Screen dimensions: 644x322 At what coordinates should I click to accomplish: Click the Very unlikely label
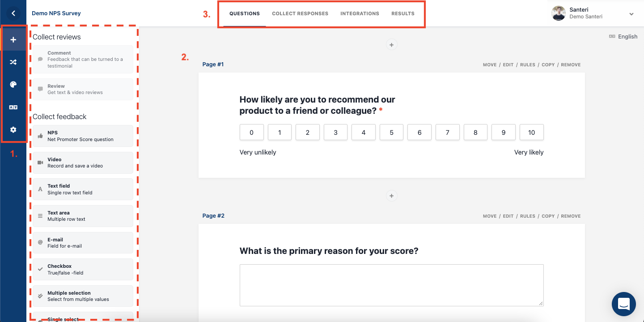258,152
